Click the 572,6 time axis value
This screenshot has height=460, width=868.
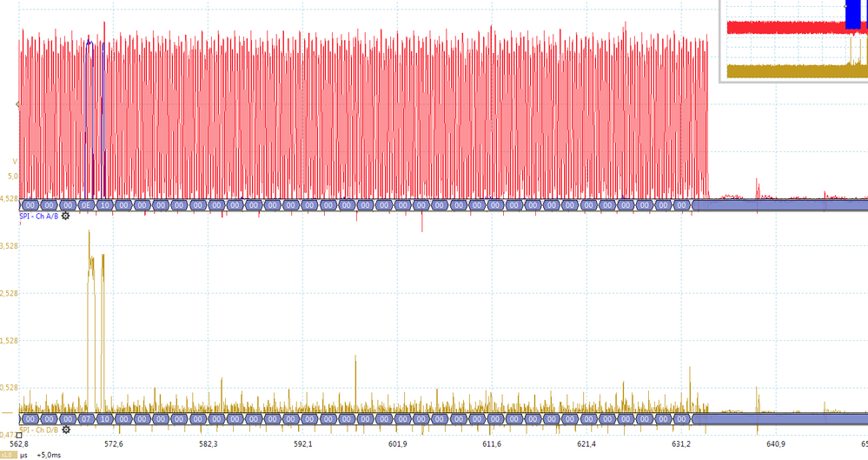coord(114,444)
